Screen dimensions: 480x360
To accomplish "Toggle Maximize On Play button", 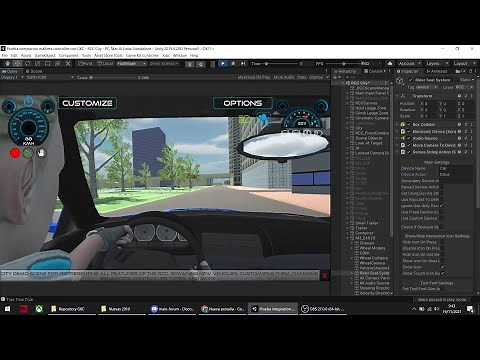I will 254,77.
